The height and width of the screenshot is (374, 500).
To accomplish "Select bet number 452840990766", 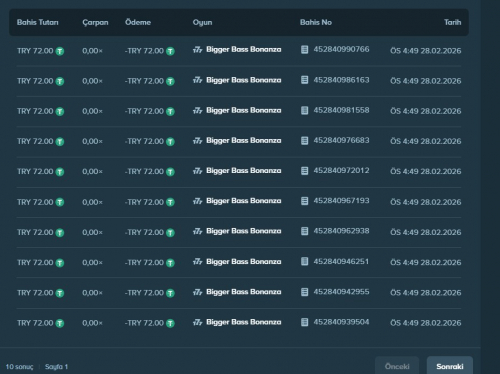I will (x=341, y=49).
